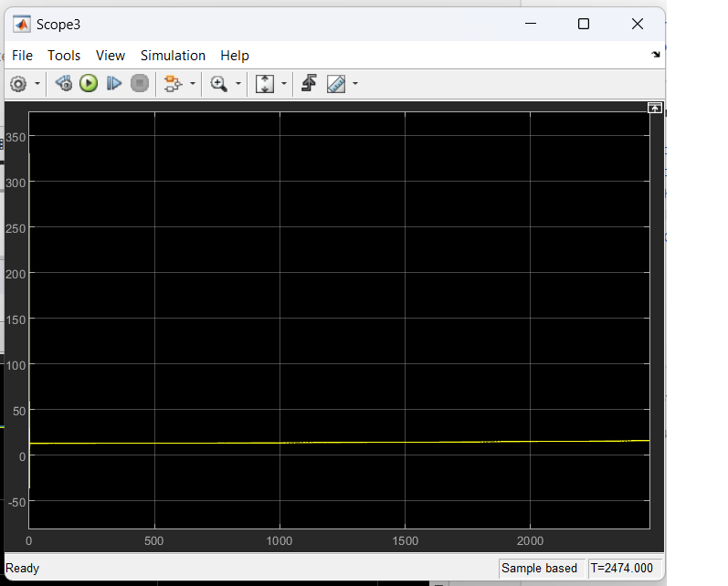Image resolution: width=728 pixels, height=586 pixels.
Task: Click the 200 y-axis label
Action: click(x=16, y=274)
